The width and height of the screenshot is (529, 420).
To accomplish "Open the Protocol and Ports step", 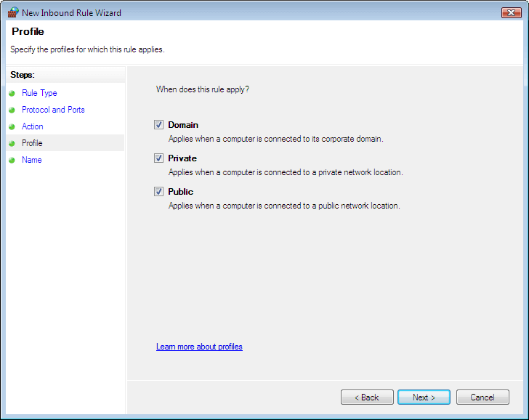I will click(53, 110).
